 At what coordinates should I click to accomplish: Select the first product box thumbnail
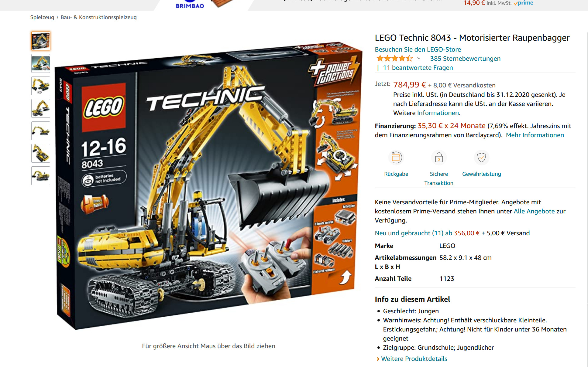41,41
